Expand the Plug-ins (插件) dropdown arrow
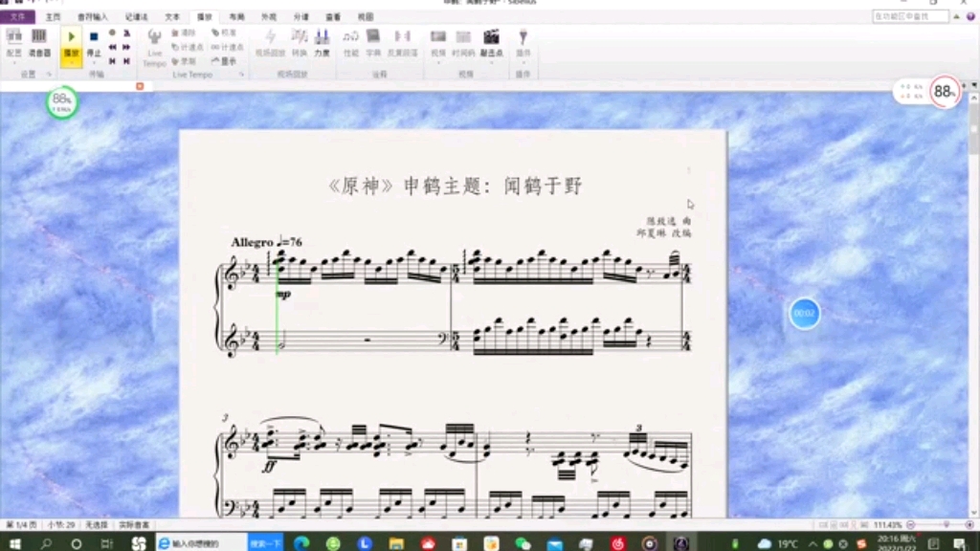 [x=523, y=62]
